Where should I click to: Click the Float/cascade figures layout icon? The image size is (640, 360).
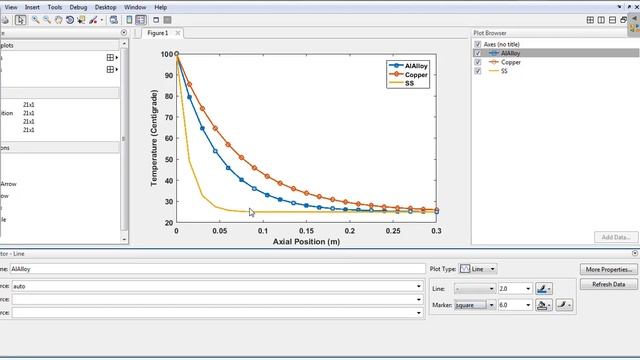pyautogui.click(x=623, y=20)
